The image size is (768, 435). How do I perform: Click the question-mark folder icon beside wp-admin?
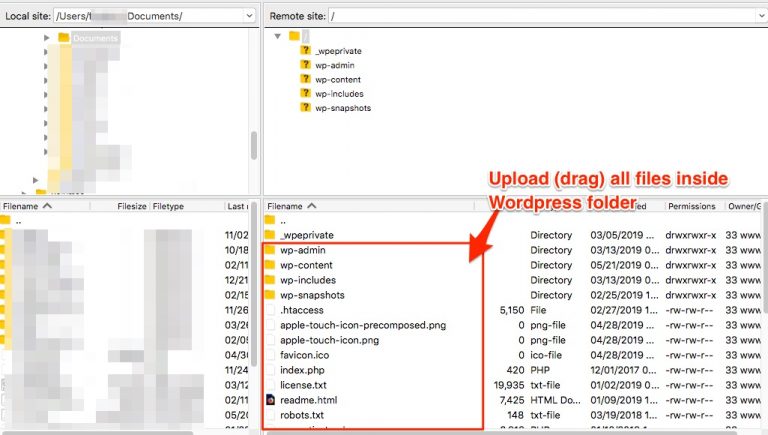(305, 64)
